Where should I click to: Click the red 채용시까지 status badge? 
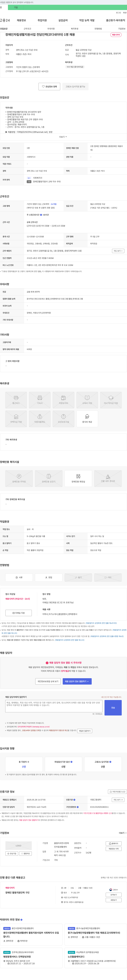click(x=116, y=35)
